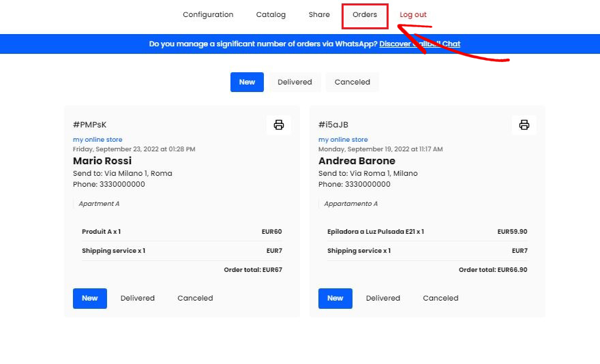Switch to the Delivered orders filter tab
Image resolution: width=600 pixels, height=364 pixels.
[295, 82]
